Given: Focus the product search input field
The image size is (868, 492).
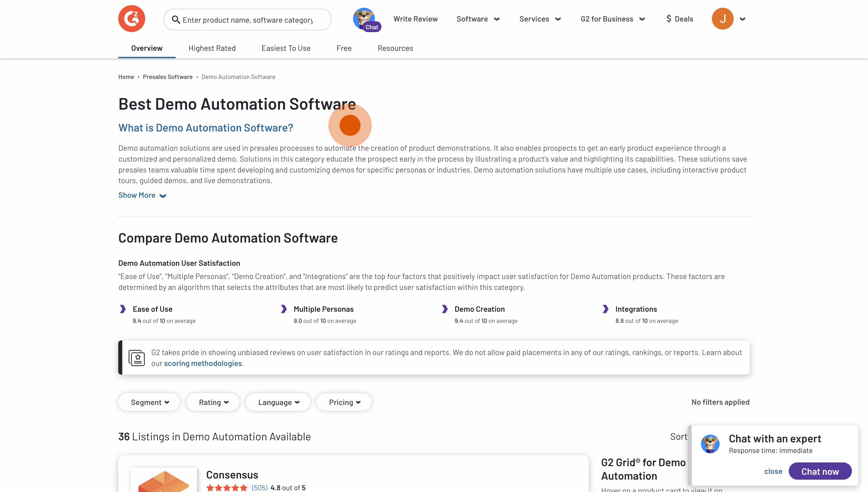Looking at the screenshot, I should tap(247, 20).
